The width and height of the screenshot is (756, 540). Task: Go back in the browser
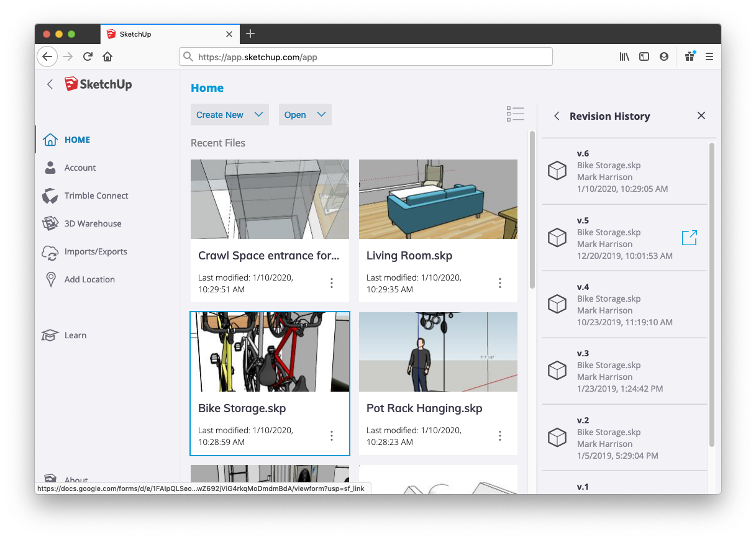click(47, 56)
